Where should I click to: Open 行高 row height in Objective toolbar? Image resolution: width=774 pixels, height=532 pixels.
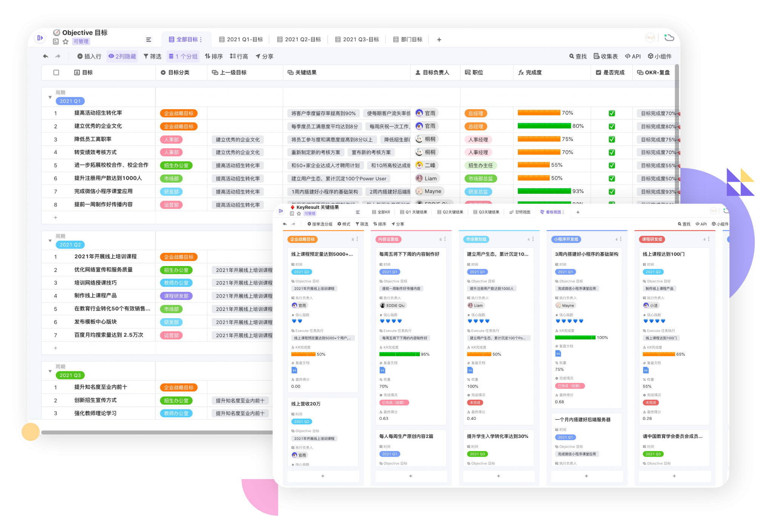pyautogui.click(x=239, y=56)
